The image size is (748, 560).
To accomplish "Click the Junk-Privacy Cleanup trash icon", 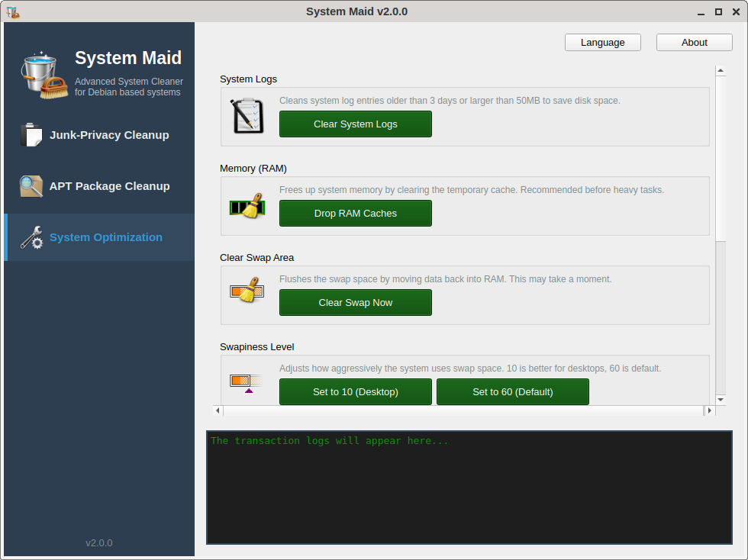I will (x=31, y=135).
